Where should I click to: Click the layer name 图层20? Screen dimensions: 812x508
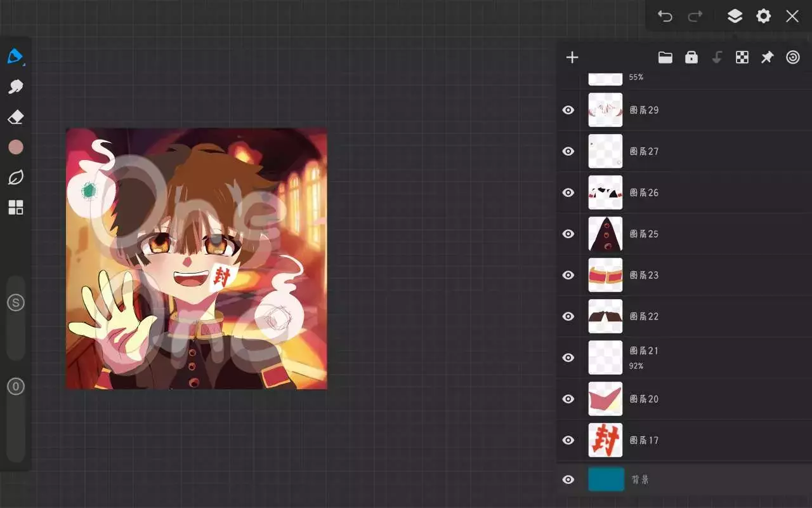tap(644, 399)
